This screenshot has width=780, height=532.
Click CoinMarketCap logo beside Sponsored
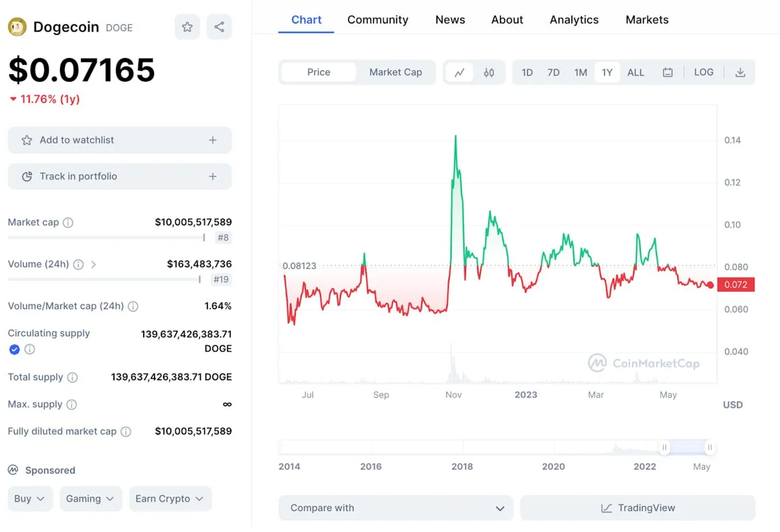pyautogui.click(x=13, y=470)
